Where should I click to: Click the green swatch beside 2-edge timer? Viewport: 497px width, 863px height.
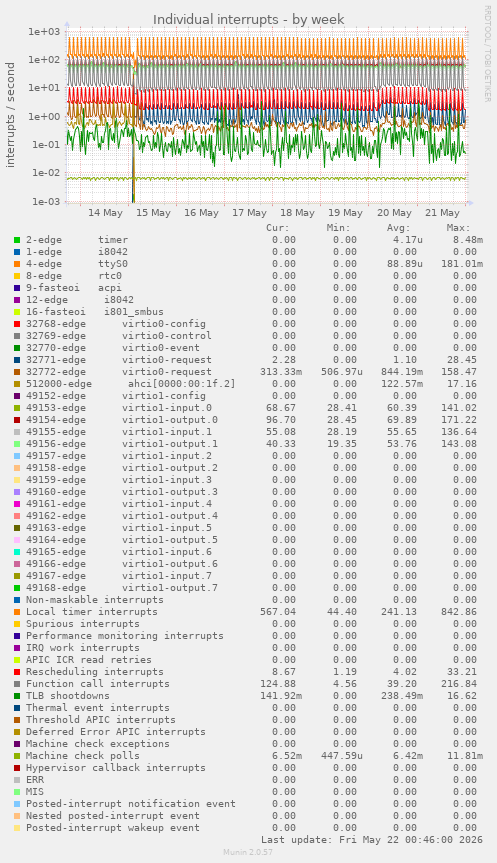[x=17, y=240]
